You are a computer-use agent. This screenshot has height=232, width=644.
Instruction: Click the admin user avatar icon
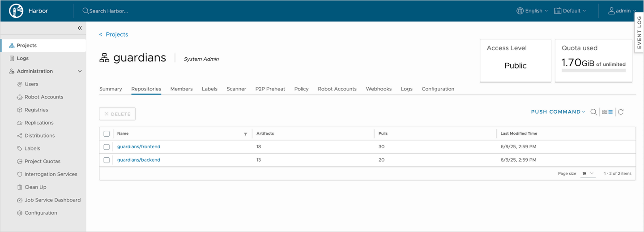pos(611,11)
